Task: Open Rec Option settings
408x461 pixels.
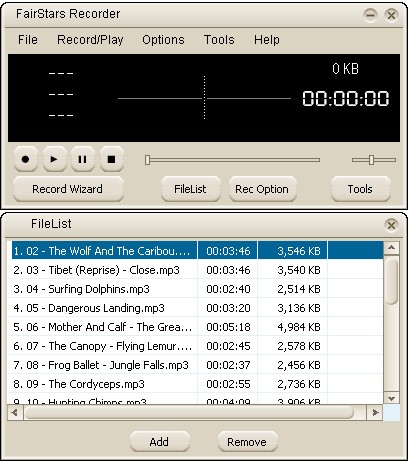Action: (x=262, y=189)
